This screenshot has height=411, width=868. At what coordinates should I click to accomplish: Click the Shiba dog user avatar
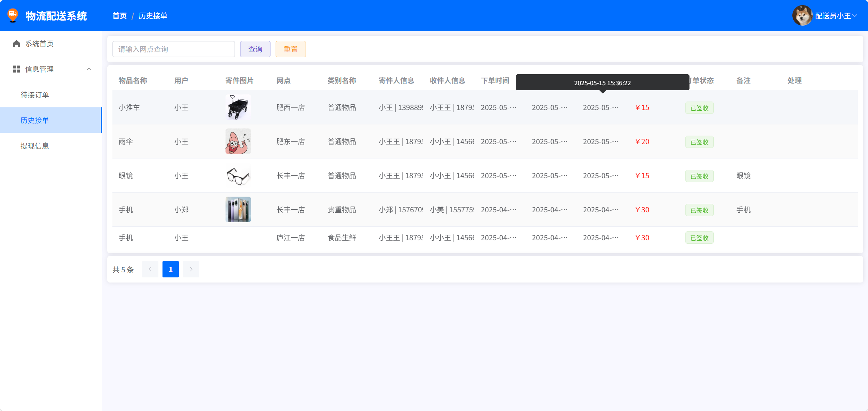coord(802,16)
